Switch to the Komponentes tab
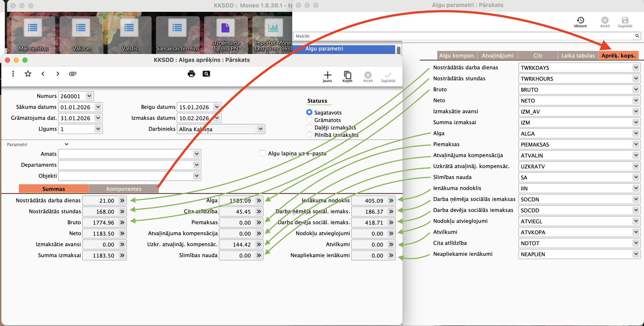The height and width of the screenshot is (326, 644). coord(124,189)
